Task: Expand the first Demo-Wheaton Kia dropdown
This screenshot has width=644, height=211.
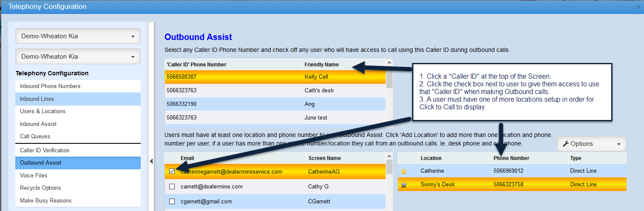Action: (78, 36)
